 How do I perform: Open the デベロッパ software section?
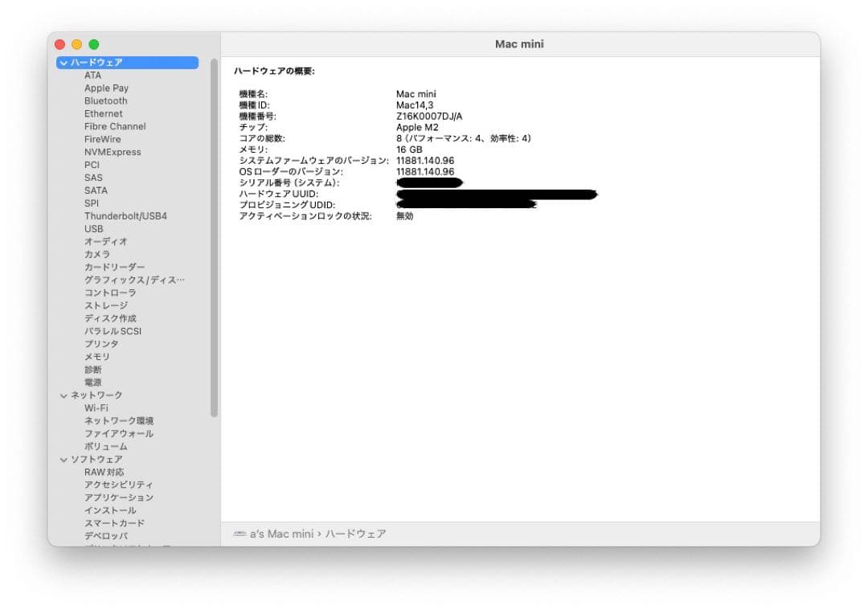pyautogui.click(x=104, y=535)
